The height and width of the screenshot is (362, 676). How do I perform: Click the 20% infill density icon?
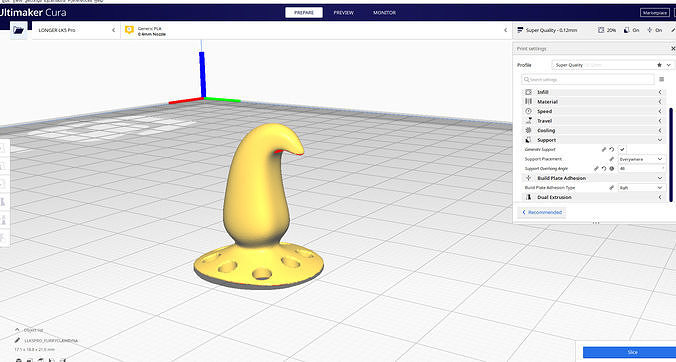[x=601, y=30]
